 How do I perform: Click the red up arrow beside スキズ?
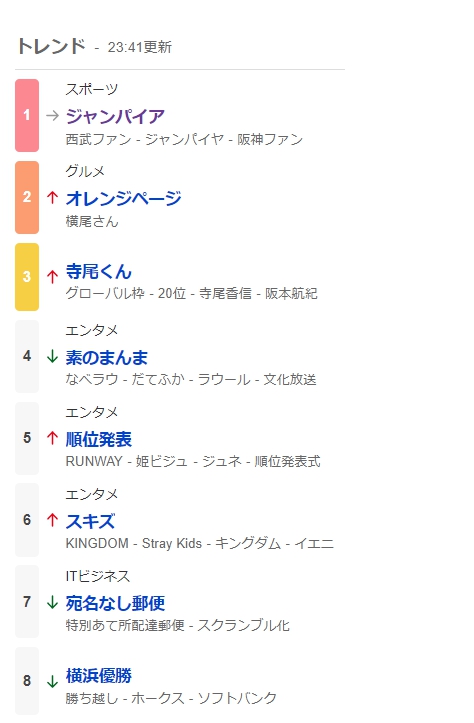point(53,520)
